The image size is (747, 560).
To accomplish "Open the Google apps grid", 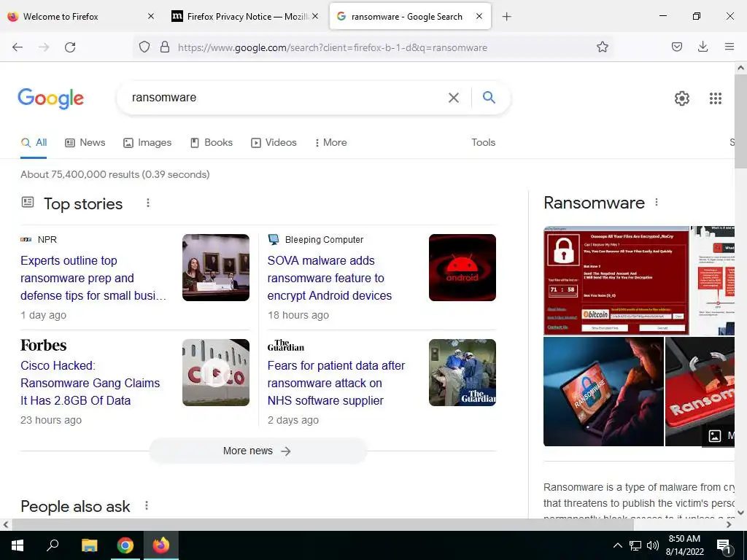I will (715, 98).
